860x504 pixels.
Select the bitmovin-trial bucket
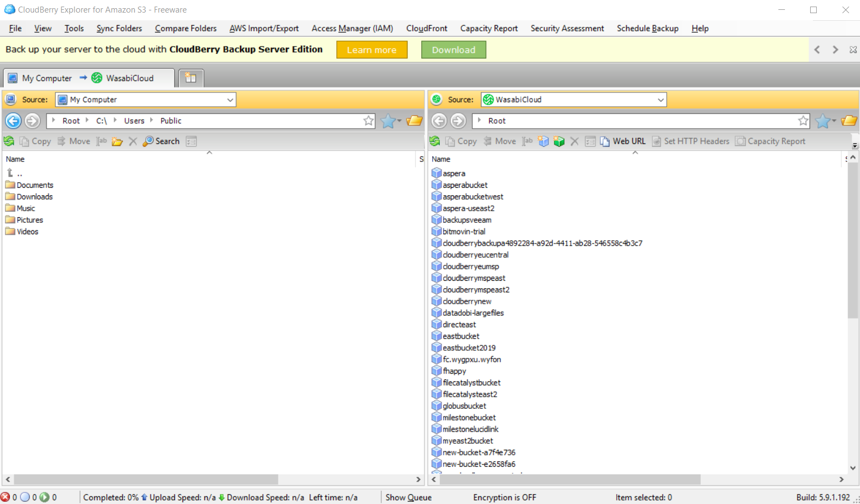[458, 231]
